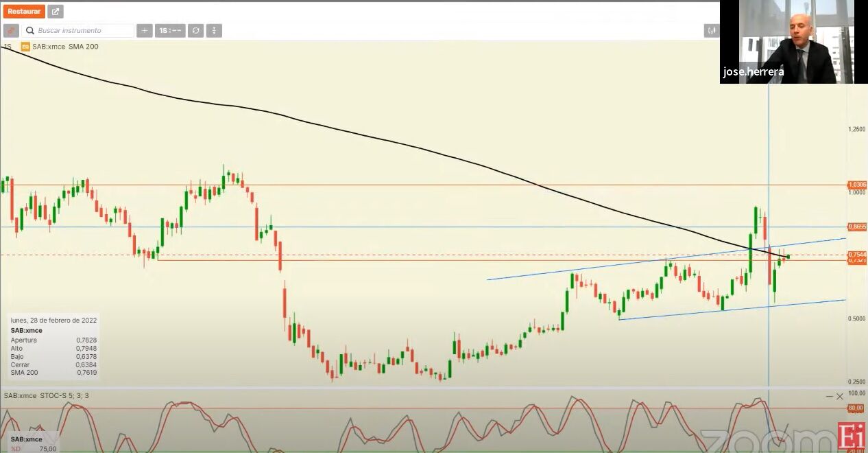Click the 0.2500 price axis label

(856, 382)
